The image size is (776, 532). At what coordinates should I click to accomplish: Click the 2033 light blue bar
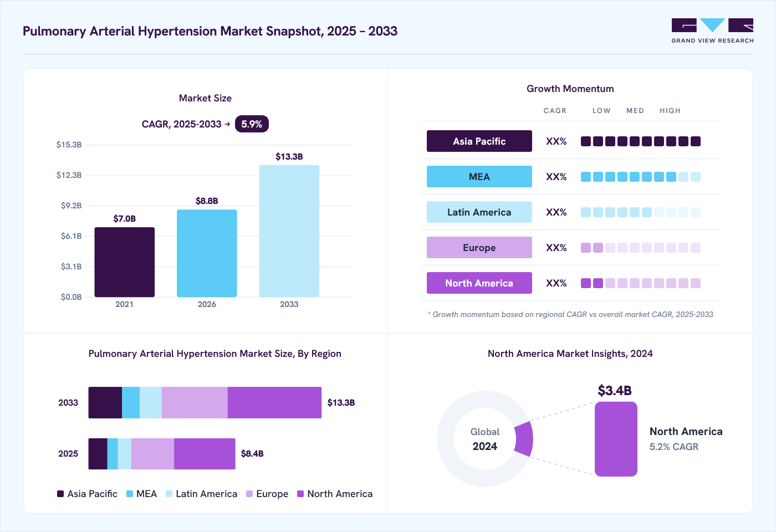(289, 231)
